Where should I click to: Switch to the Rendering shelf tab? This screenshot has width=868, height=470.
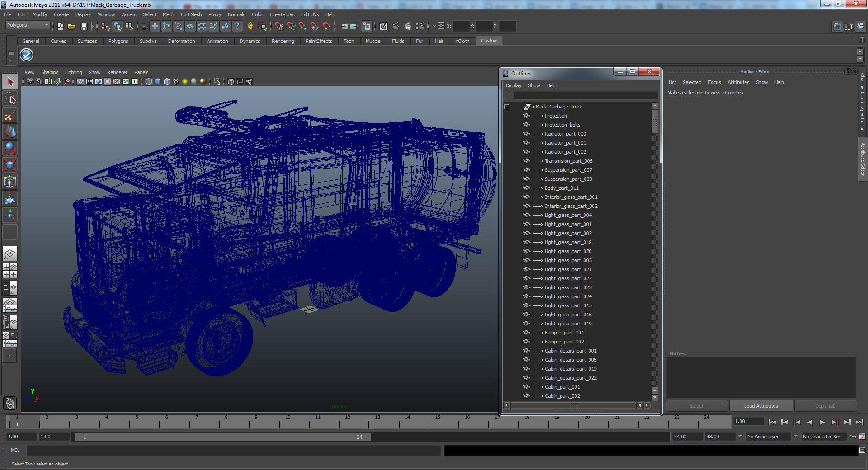pyautogui.click(x=283, y=41)
